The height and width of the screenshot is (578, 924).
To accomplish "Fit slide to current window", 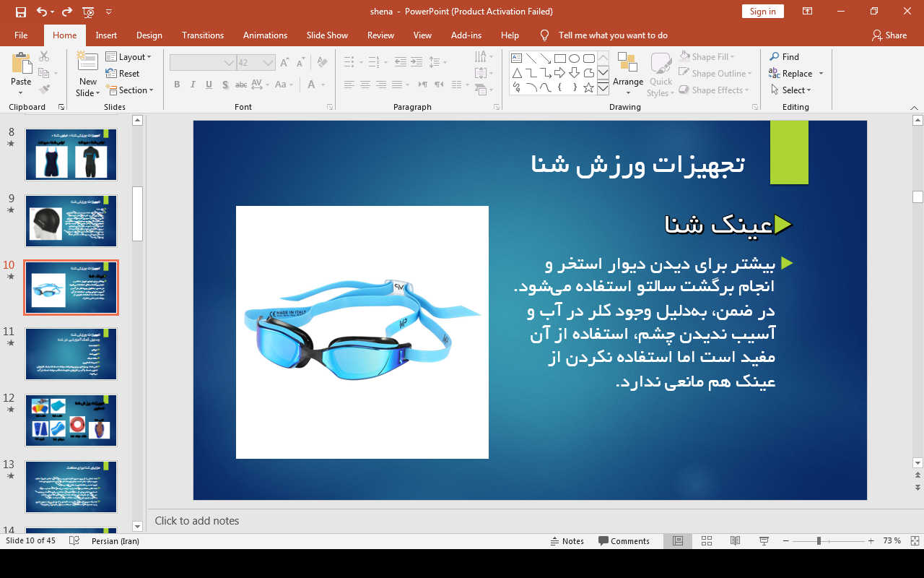I will point(915,541).
